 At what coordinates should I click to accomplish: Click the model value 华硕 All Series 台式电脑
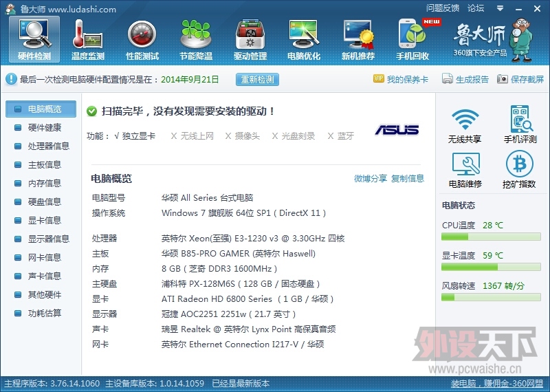[208, 198]
